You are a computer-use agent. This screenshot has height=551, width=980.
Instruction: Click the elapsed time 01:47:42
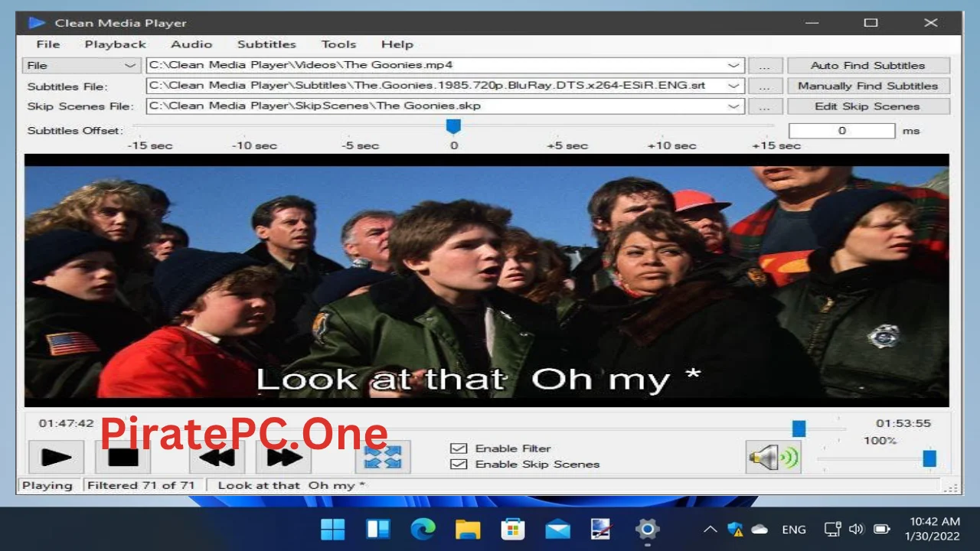[x=67, y=423]
